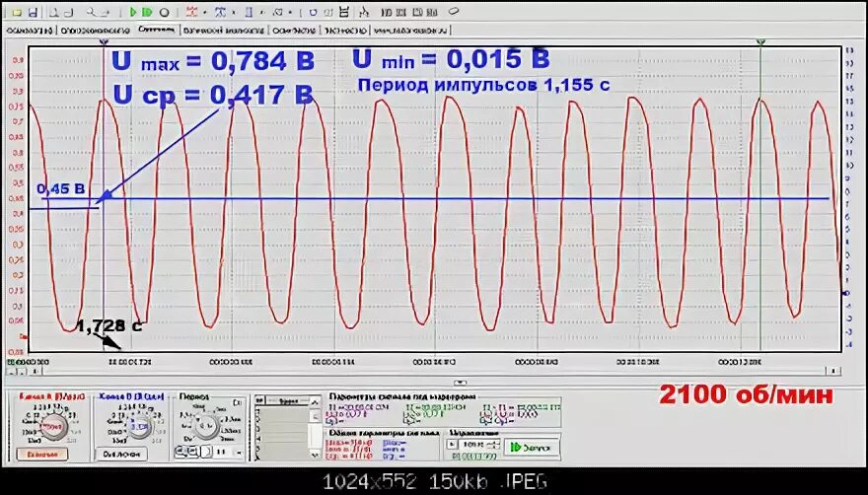Image resolution: width=868 pixels, height=495 pixels.
Task: Turn the Channel A range knob
Action: tap(53, 427)
